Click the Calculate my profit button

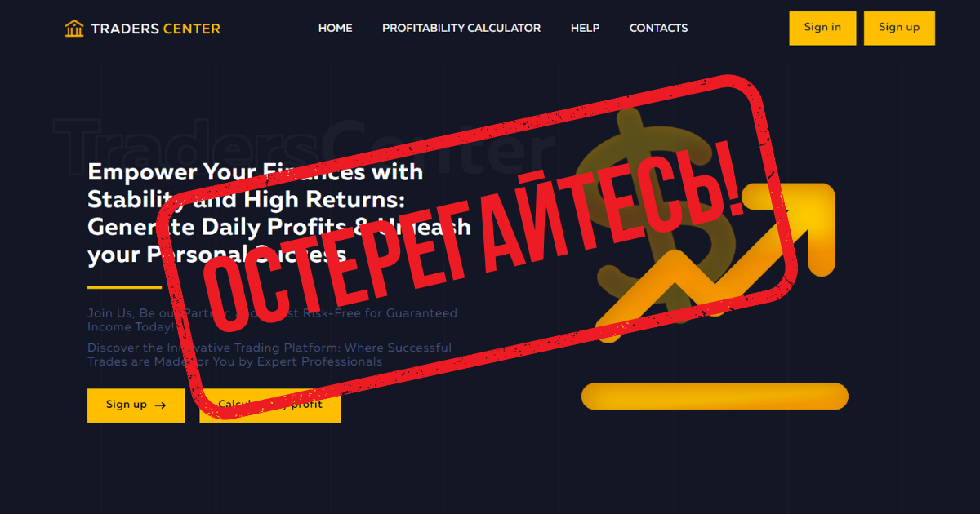click(x=270, y=405)
